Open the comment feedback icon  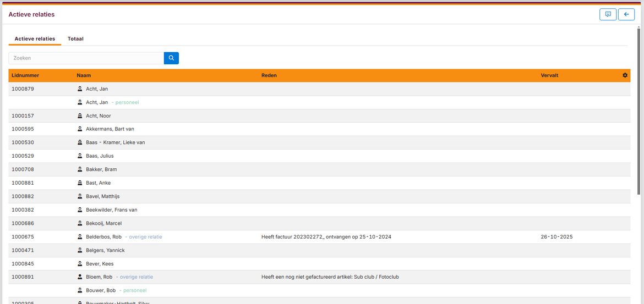point(608,15)
